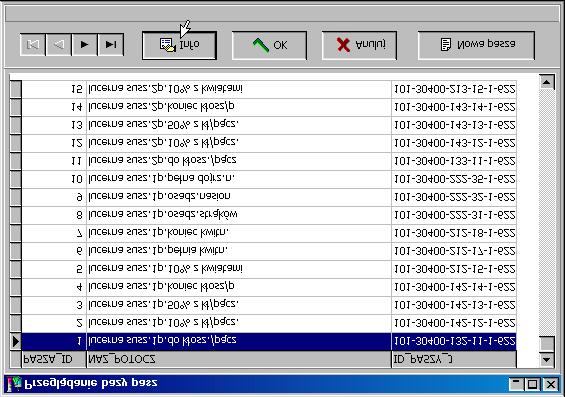Screen dimensions: 565x397
Task: Select row 'lucerna susz.1p.do kłosz./pącz'
Action: [x=269, y=341]
